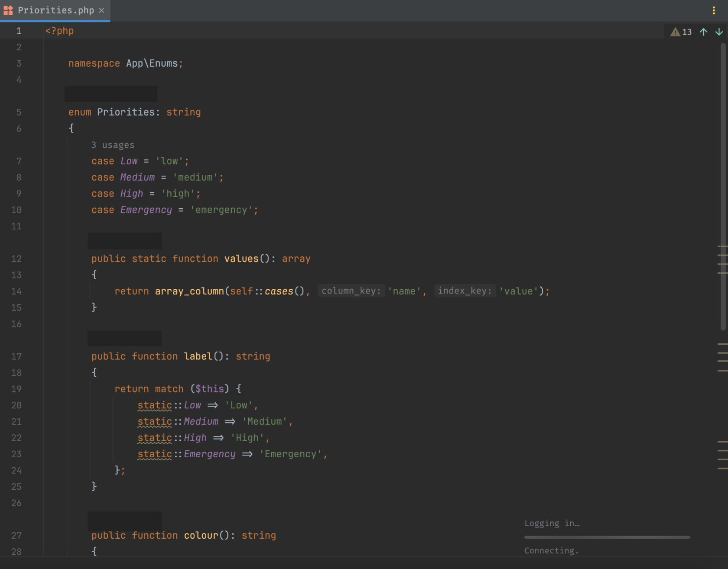The width and height of the screenshot is (728, 569).
Task: Click the 'values' function name
Action: coord(241,259)
